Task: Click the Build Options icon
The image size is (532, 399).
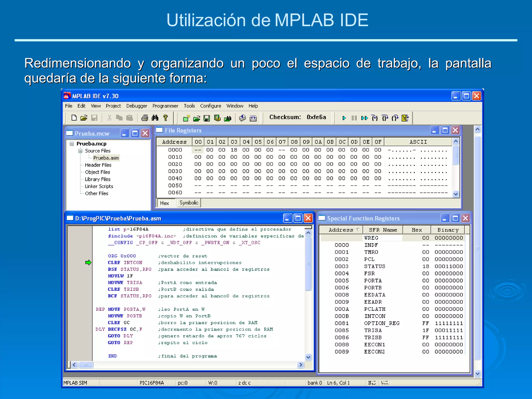Action: coord(217,118)
